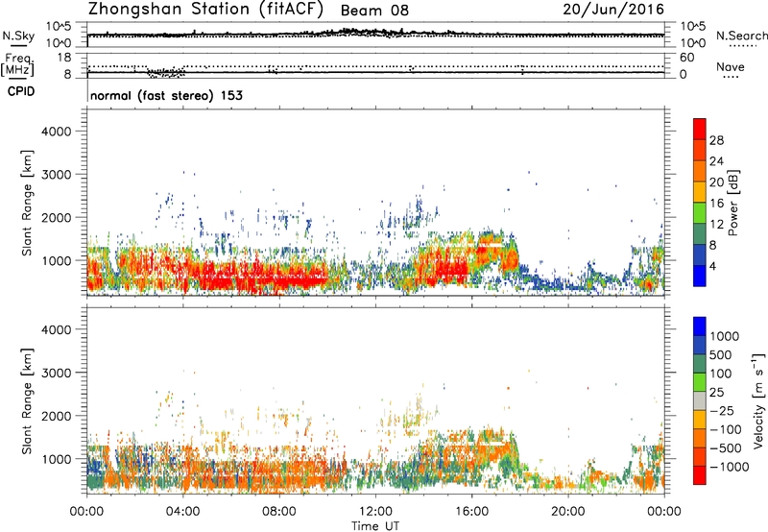768x532 pixels.
Task: Click the "Power [dB]" color bar title
Action: pos(732,203)
